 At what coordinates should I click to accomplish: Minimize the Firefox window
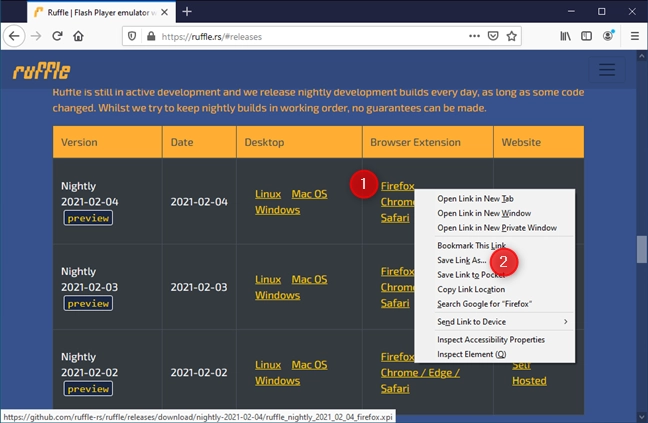(571, 12)
